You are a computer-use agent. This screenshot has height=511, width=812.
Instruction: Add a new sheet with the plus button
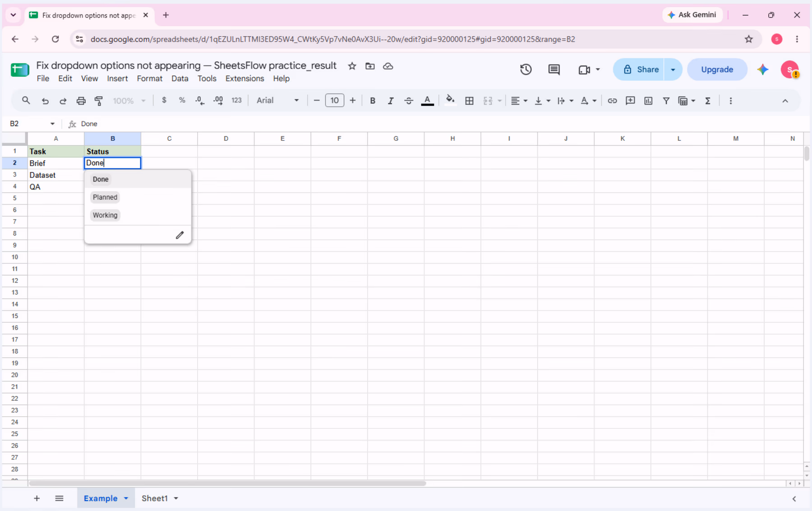tap(37, 498)
